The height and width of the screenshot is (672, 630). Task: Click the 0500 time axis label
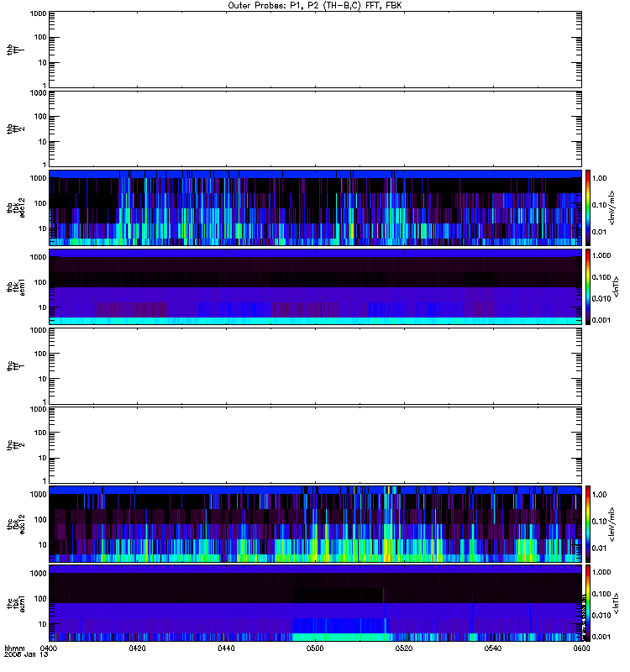(x=315, y=648)
